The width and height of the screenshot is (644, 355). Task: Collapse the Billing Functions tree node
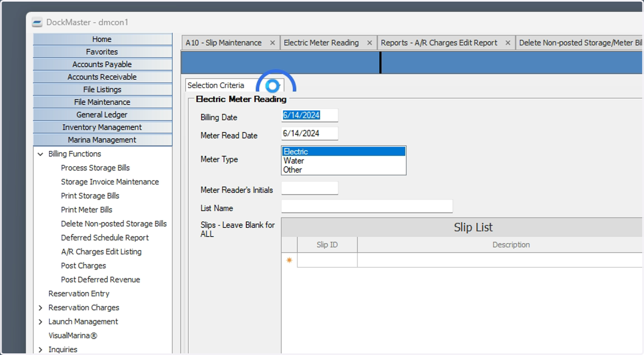(40, 154)
